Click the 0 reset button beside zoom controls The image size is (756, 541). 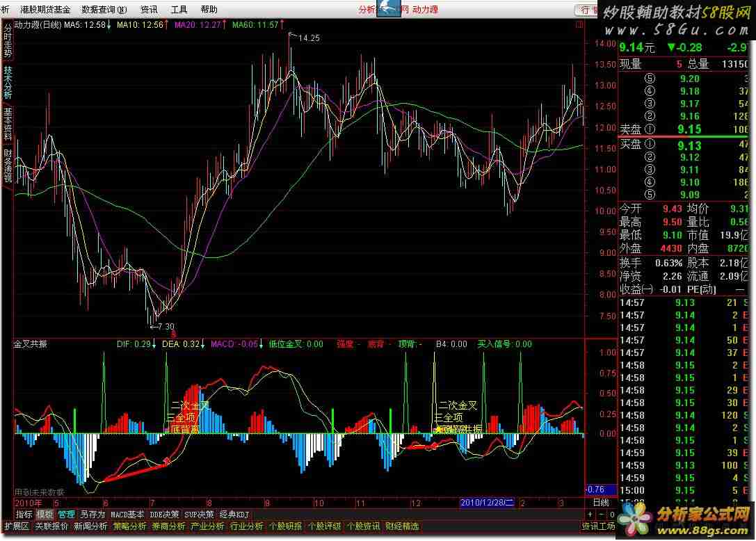[612, 515]
